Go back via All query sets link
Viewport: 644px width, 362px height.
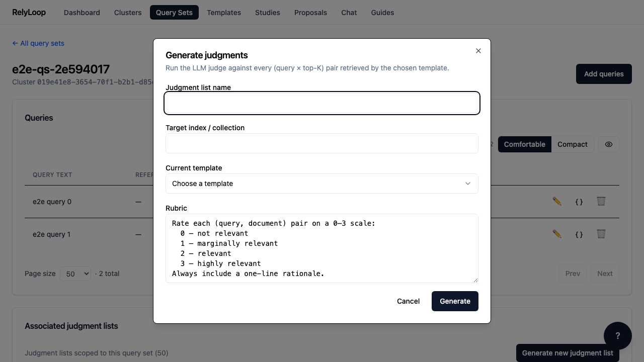click(38, 43)
